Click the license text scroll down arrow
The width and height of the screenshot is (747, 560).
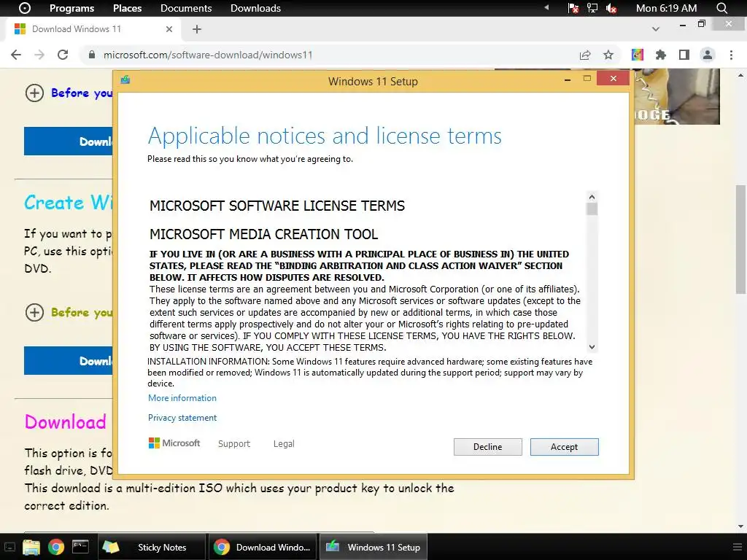tap(592, 347)
